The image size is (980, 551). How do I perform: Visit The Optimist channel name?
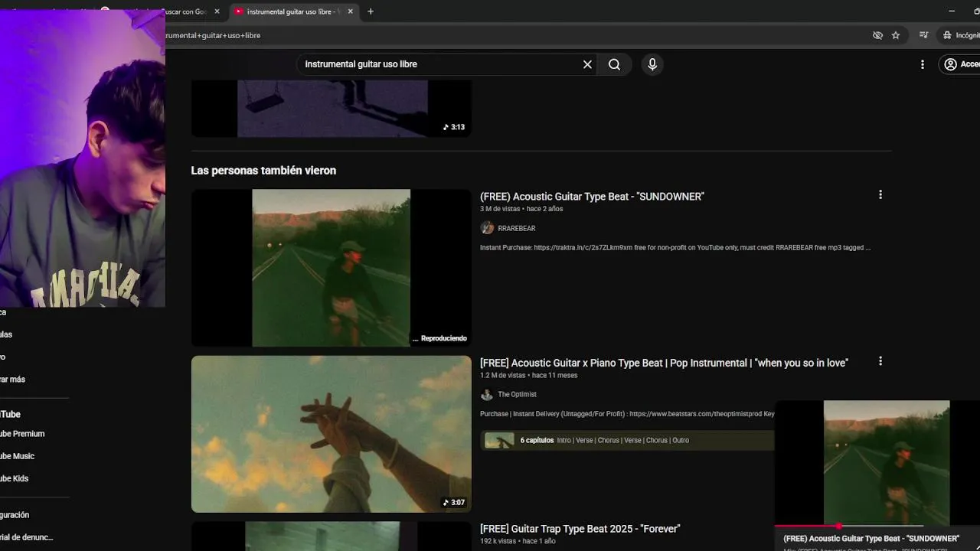click(x=517, y=394)
